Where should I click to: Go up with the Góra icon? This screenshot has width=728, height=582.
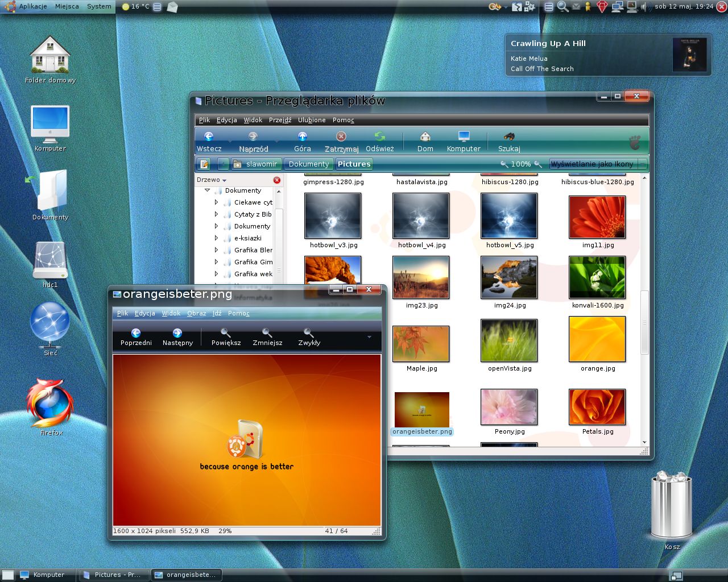pos(303,136)
